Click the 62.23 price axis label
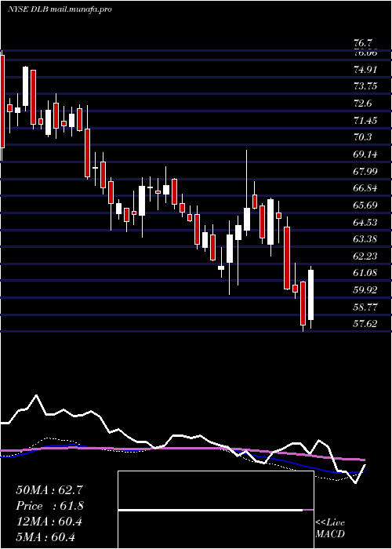 [365, 256]
